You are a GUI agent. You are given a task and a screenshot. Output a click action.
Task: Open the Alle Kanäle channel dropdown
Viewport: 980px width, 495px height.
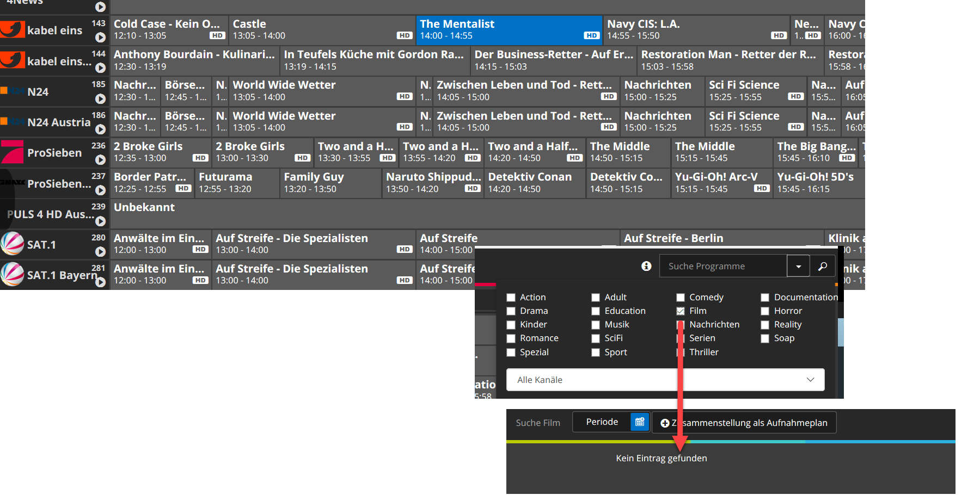point(665,380)
